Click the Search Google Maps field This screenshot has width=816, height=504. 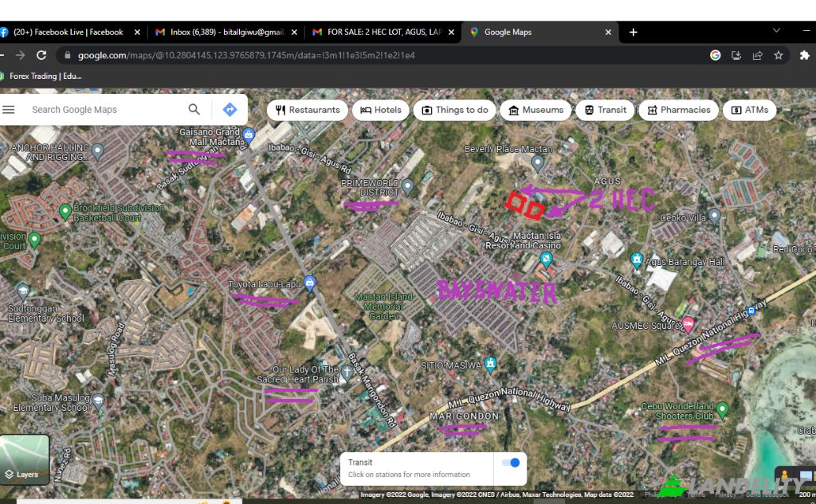click(104, 110)
